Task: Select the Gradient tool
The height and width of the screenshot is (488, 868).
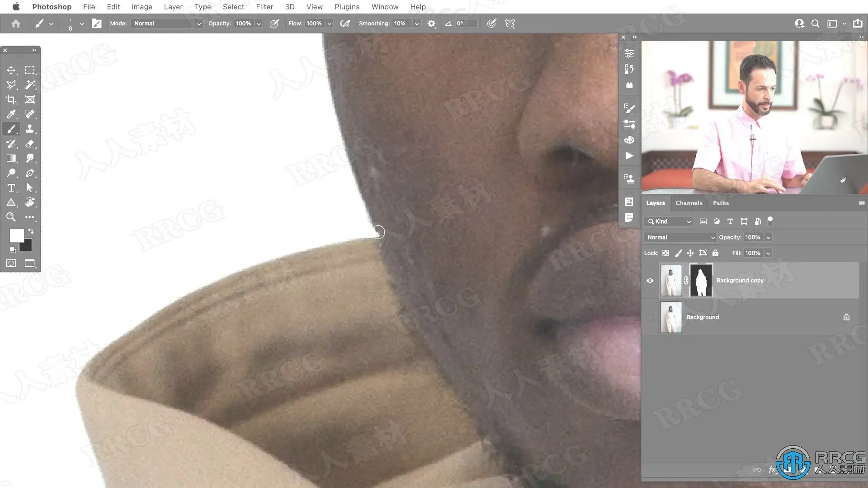Action: [11, 158]
